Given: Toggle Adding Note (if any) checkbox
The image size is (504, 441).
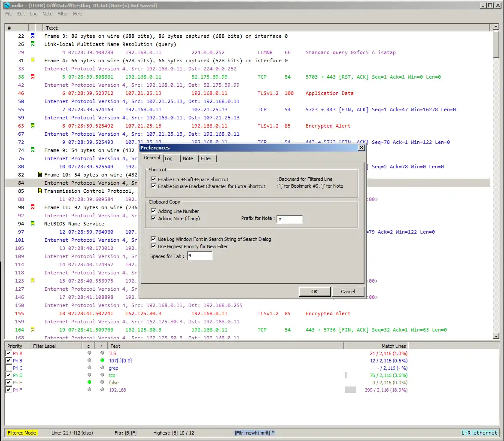Looking at the screenshot, I should point(153,218).
